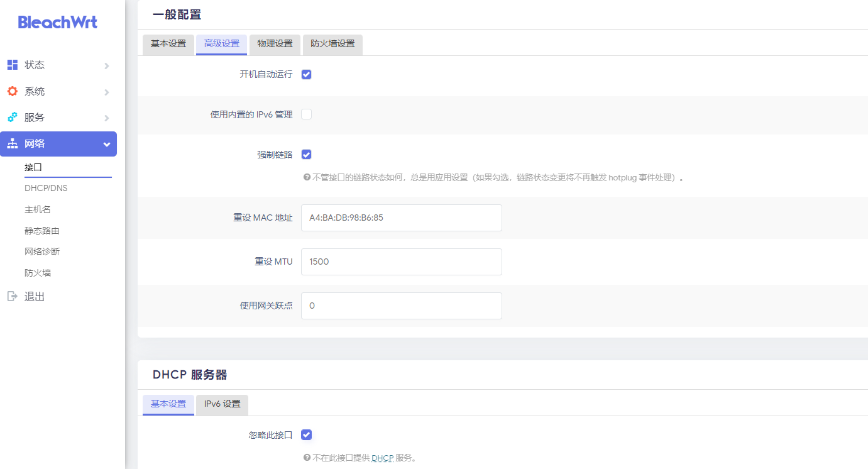Viewport: 868px width, 469px height.
Task: Uncheck the 开机自动运行 checkbox
Action: coord(306,74)
